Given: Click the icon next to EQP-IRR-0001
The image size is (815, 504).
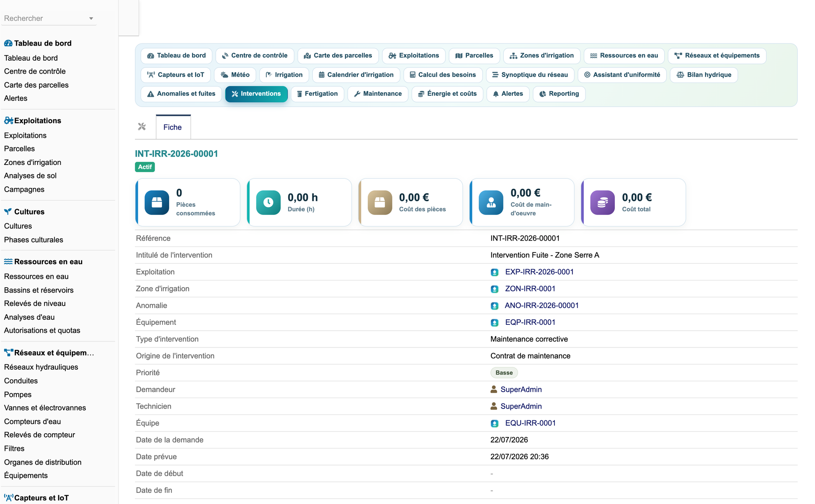Looking at the screenshot, I should pyautogui.click(x=495, y=322).
